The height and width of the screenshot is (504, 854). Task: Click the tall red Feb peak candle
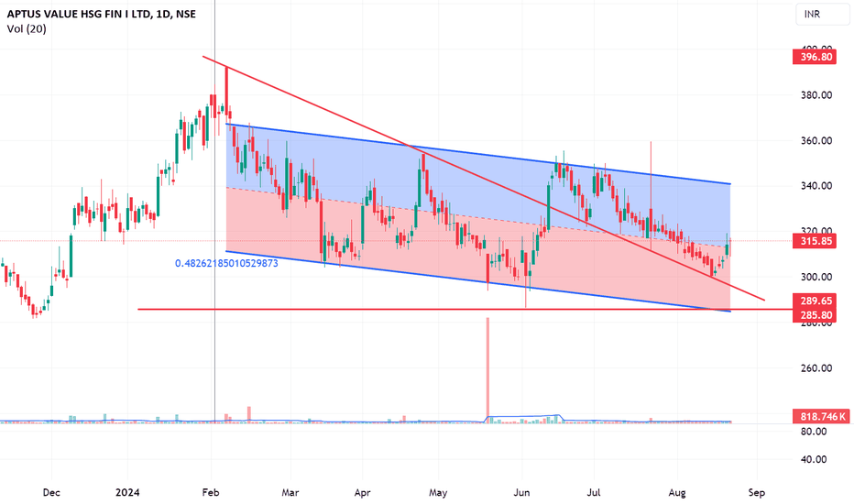click(x=226, y=90)
